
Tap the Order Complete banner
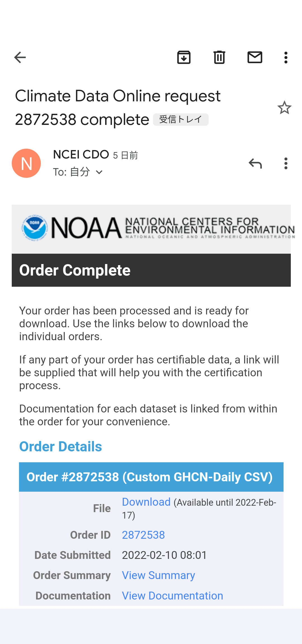coord(151,270)
